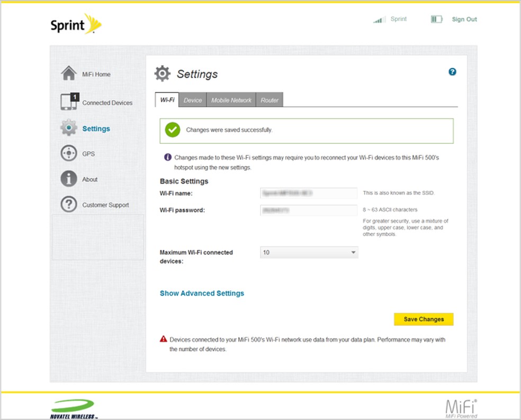The width and height of the screenshot is (521, 420).
Task: Click the GPS sidebar label
Action: pos(88,154)
